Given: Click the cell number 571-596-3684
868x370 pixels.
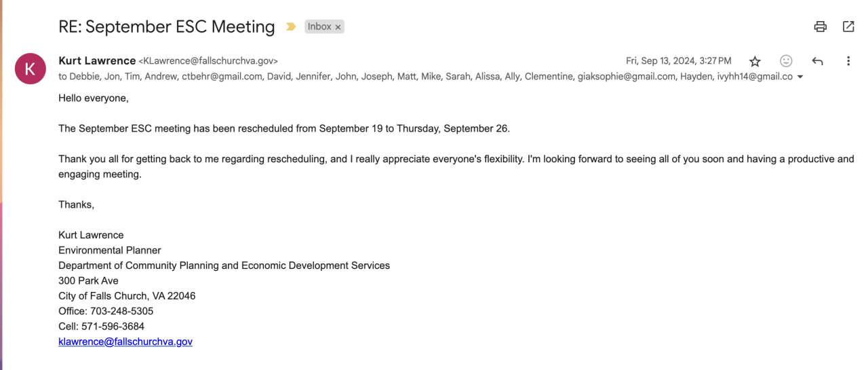Looking at the screenshot, I should (x=114, y=327).
